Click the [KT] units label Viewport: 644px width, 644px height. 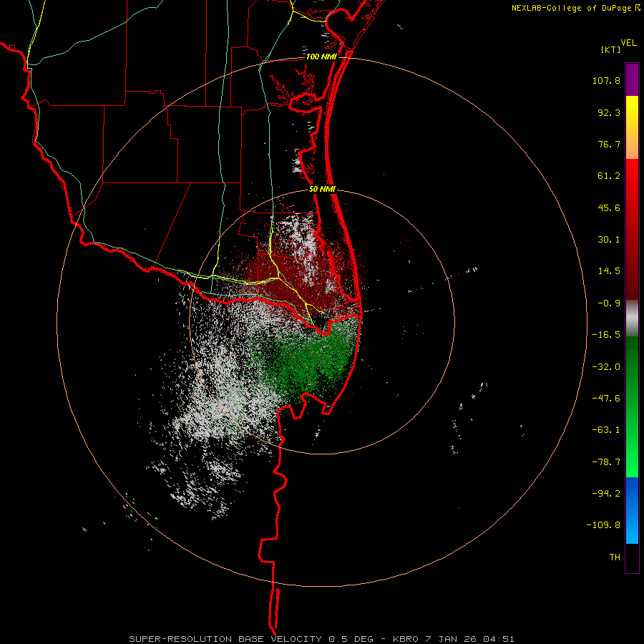click(x=610, y=49)
